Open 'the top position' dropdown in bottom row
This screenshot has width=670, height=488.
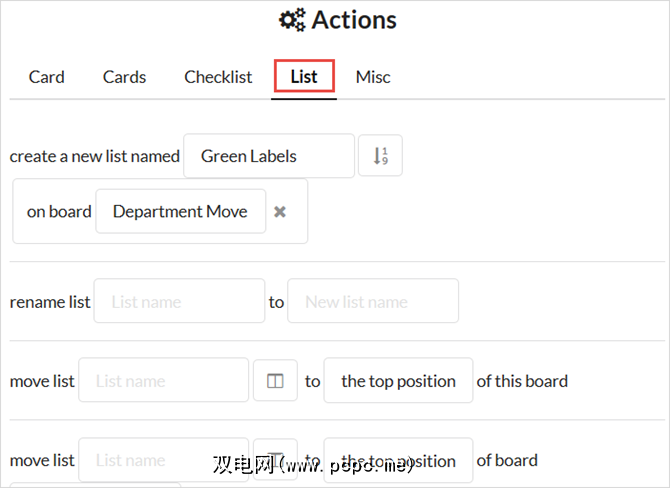pos(398,460)
